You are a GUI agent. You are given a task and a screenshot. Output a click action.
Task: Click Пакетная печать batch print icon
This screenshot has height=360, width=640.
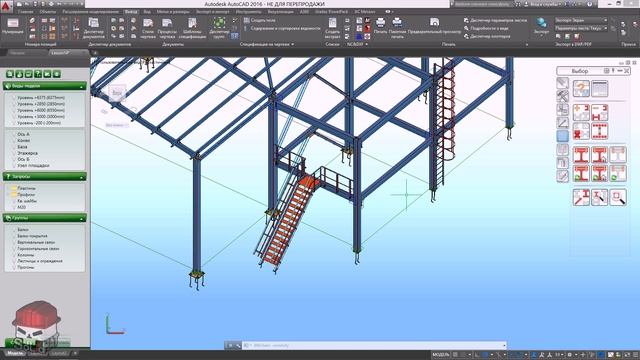pos(397,28)
